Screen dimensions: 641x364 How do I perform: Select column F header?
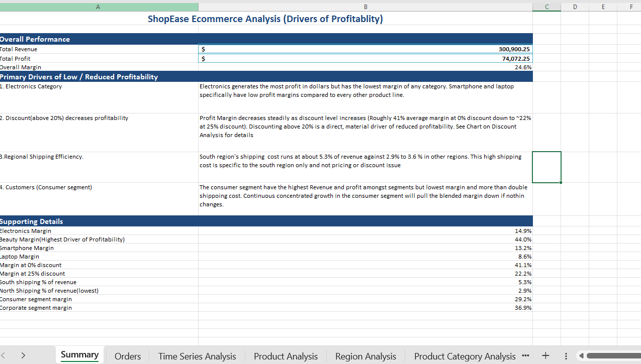629,7
